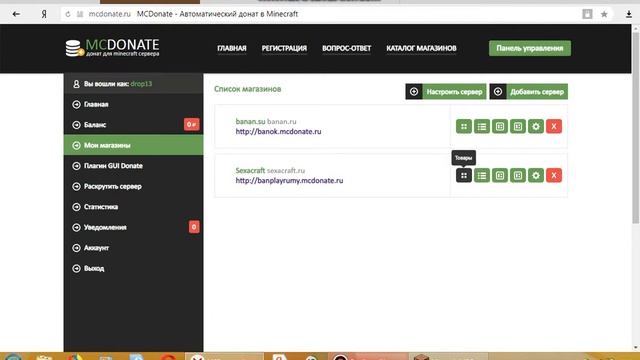Click fourth green icon in Sexacraft row
Screen dimensions: 640x360
[x=518, y=176]
